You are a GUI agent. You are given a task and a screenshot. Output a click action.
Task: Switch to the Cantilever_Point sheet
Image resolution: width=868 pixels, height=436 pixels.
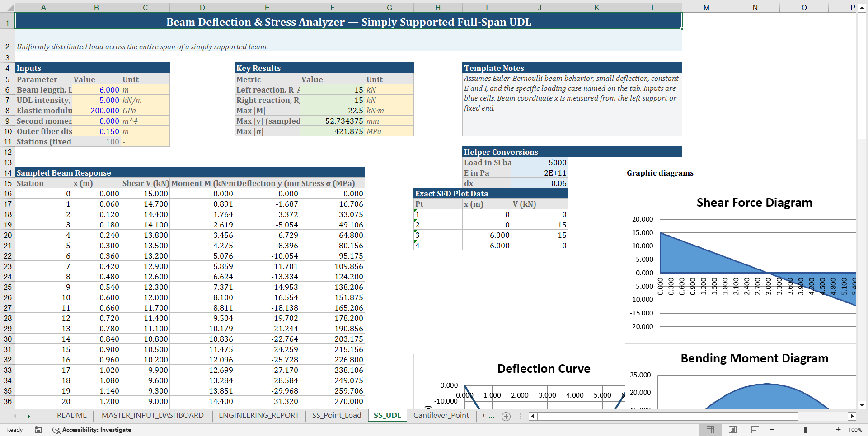(x=441, y=415)
